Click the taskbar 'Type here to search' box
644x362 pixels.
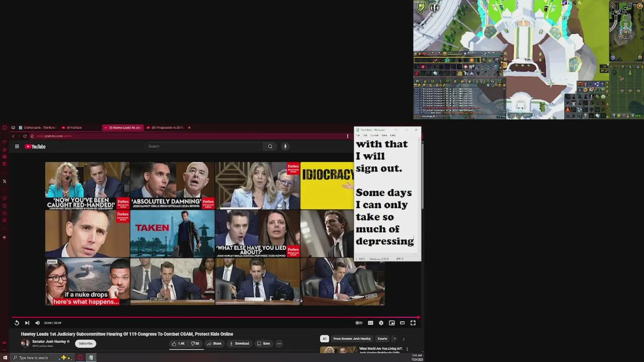pyautogui.click(x=41, y=358)
